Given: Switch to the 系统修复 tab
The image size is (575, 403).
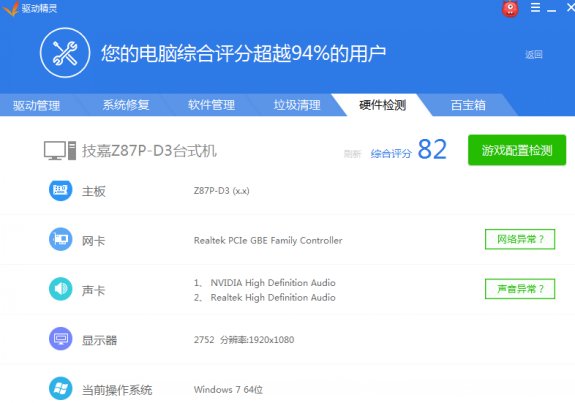Looking at the screenshot, I should point(126,105).
